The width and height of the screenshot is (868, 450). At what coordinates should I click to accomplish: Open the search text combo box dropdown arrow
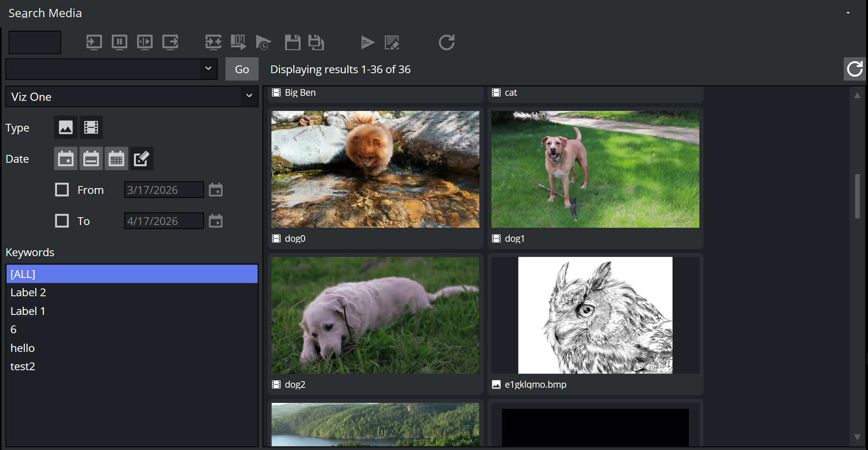208,69
